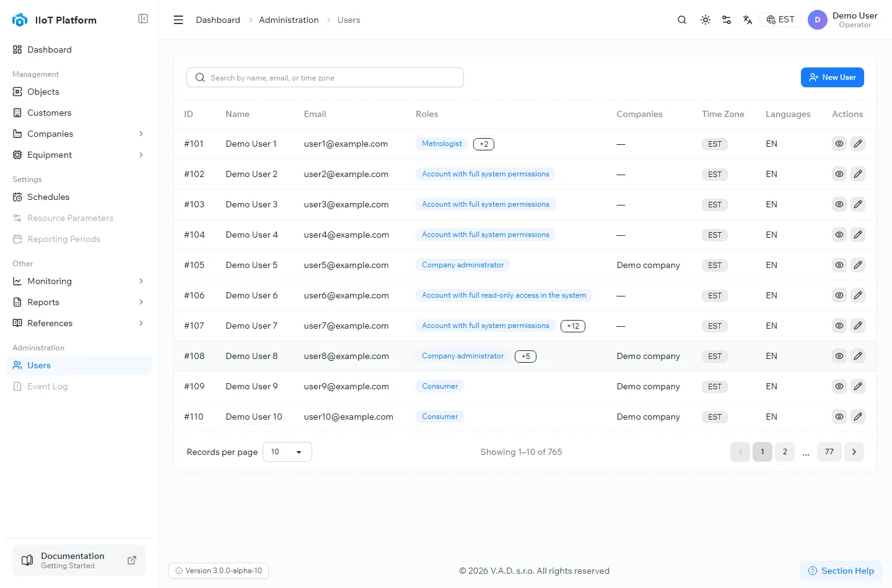
Task: Open Event Log in the sidebar
Action: click(x=79, y=386)
